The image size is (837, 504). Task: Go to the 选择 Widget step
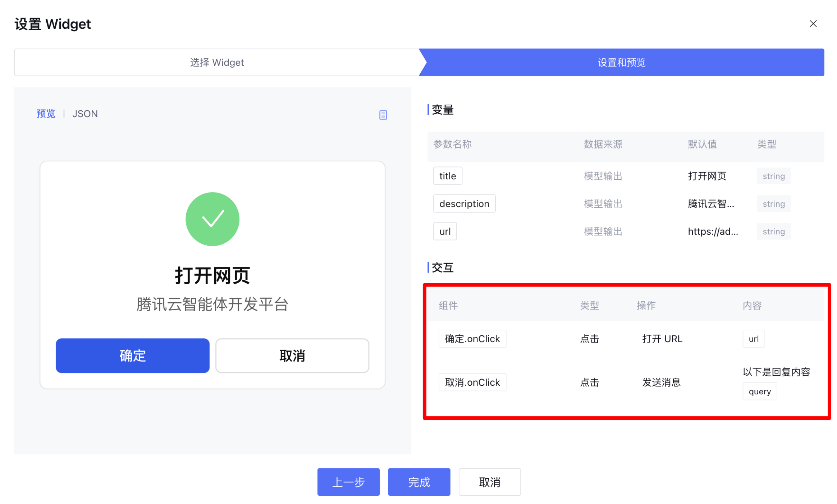click(x=217, y=63)
